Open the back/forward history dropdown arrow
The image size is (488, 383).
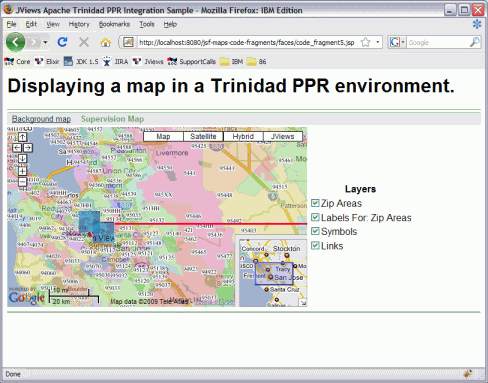coord(45,42)
